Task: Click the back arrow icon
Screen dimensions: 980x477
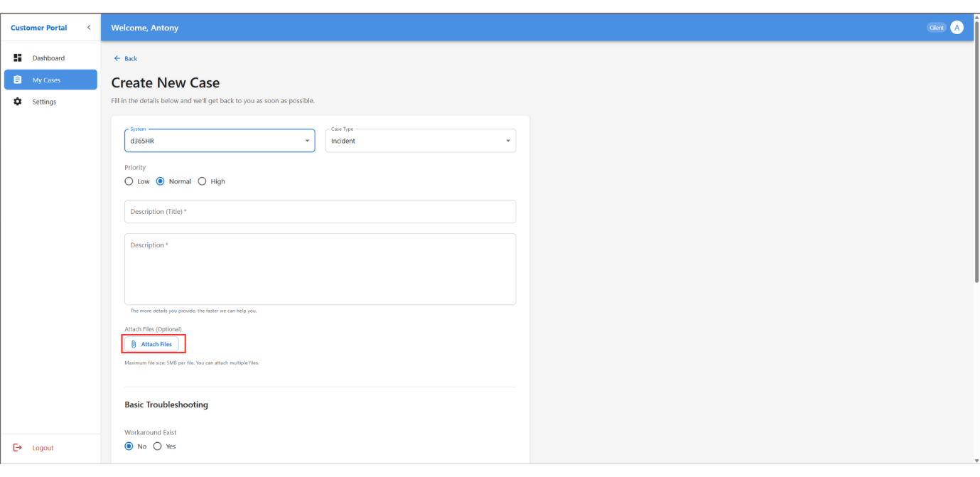Action: click(x=117, y=59)
